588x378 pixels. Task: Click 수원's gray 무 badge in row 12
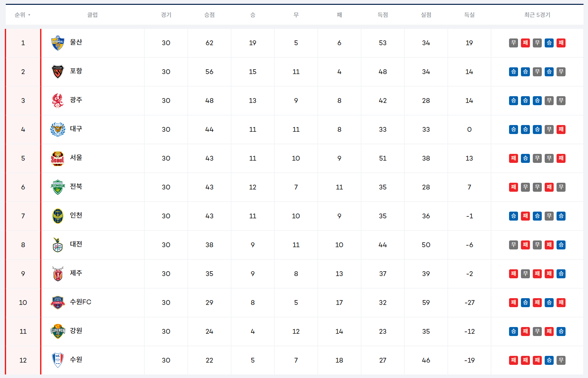point(561,360)
